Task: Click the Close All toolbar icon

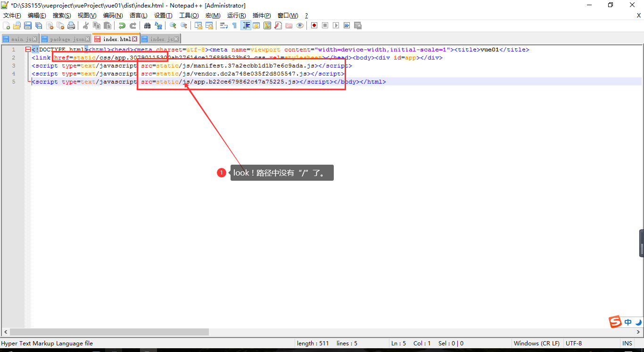Action: pos(60,25)
